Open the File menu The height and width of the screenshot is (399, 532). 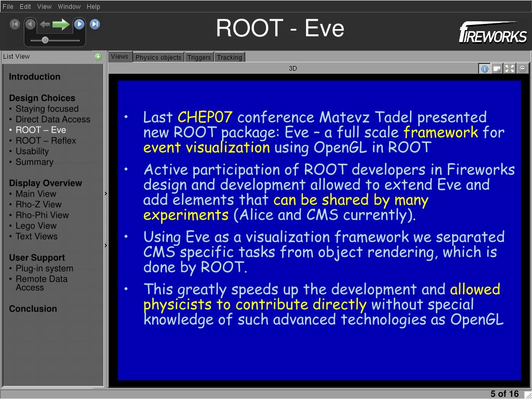pos(8,6)
